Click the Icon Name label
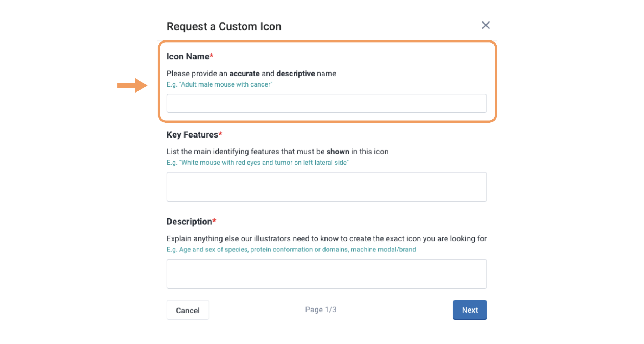Screen dimensions: 644x344 [188, 57]
